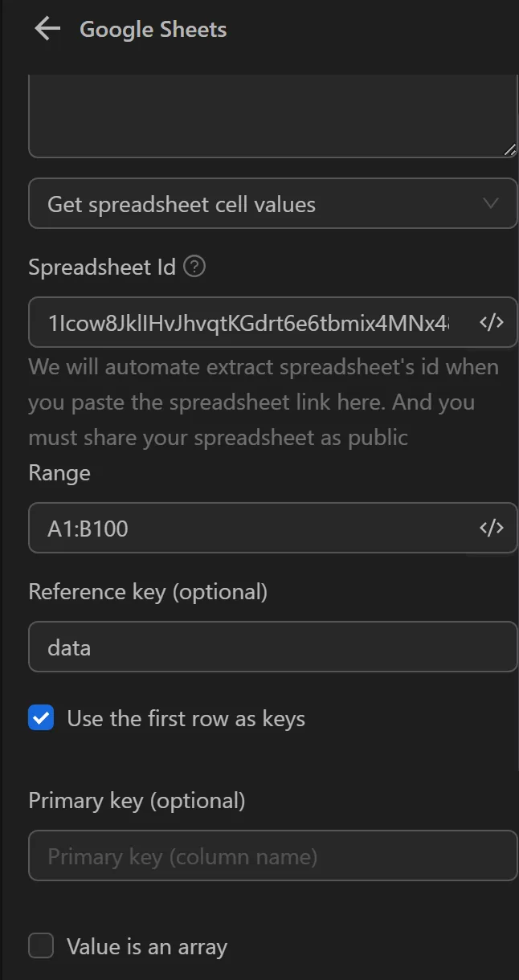Click the textarea resize handle
This screenshot has width=519, height=980.
510,149
